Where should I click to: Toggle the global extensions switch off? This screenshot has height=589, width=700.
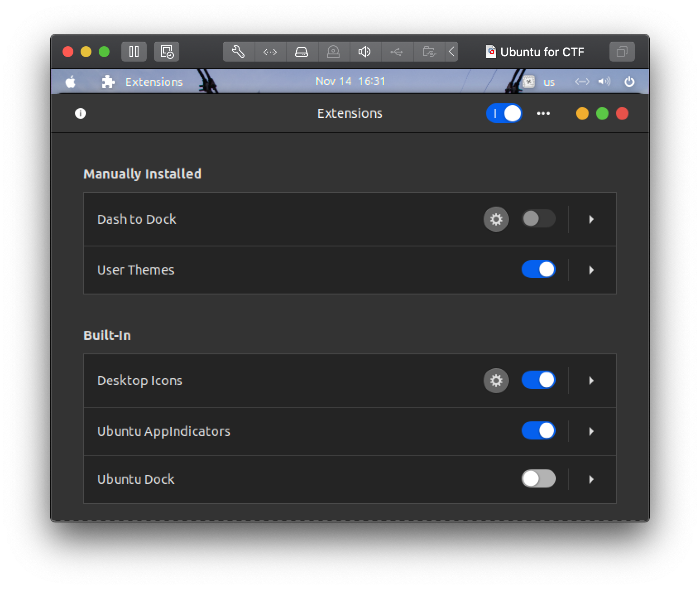(504, 113)
